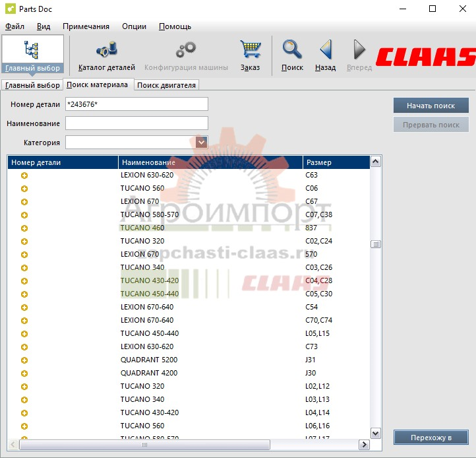Expand plus icon for LEXION 630-620 C63
This screenshot has height=458, width=476.
[24, 176]
